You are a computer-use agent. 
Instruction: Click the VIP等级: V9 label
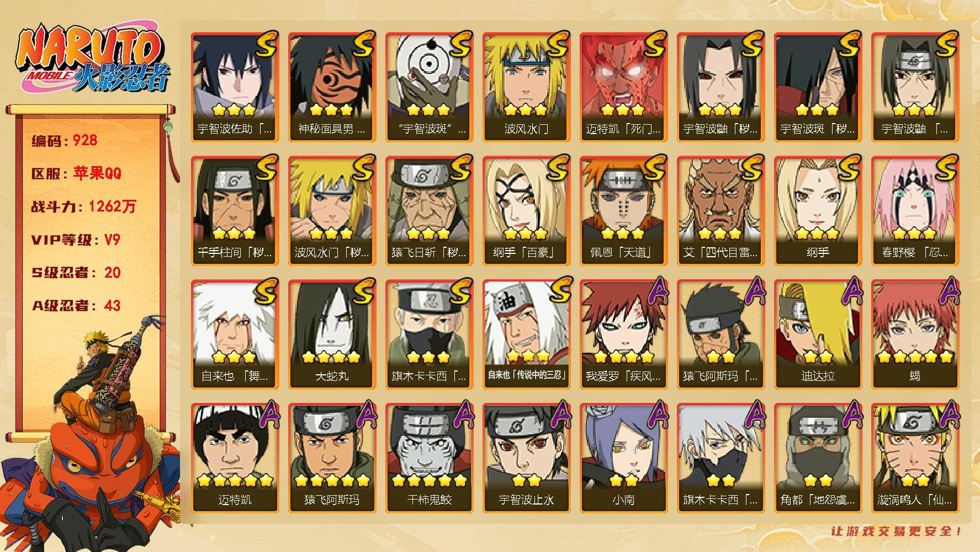pyautogui.click(x=76, y=240)
